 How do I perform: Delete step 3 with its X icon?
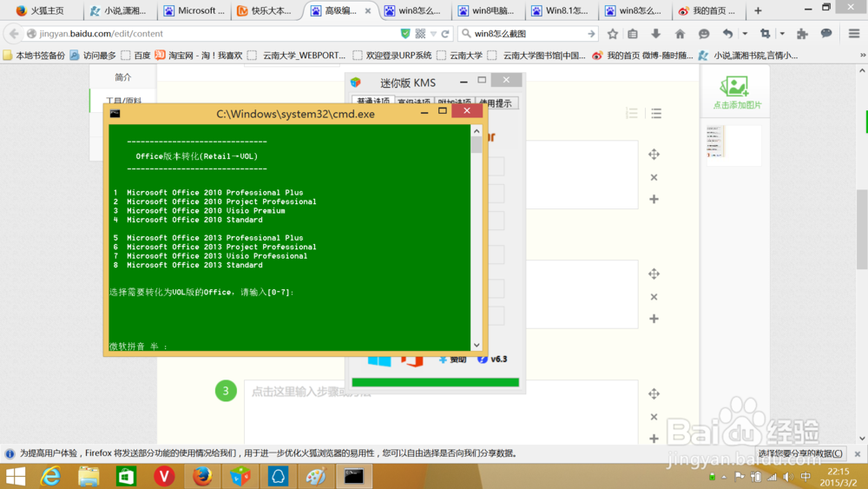654,417
